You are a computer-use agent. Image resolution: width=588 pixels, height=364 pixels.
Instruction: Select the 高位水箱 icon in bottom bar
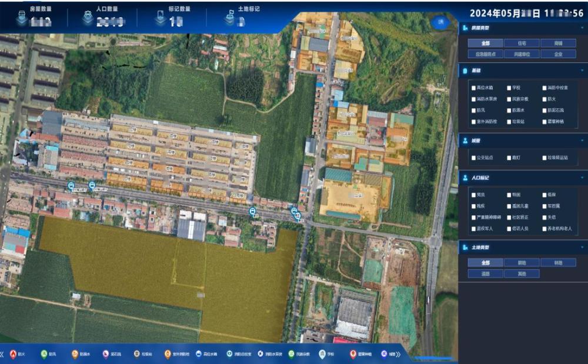[x=199, y=354]
